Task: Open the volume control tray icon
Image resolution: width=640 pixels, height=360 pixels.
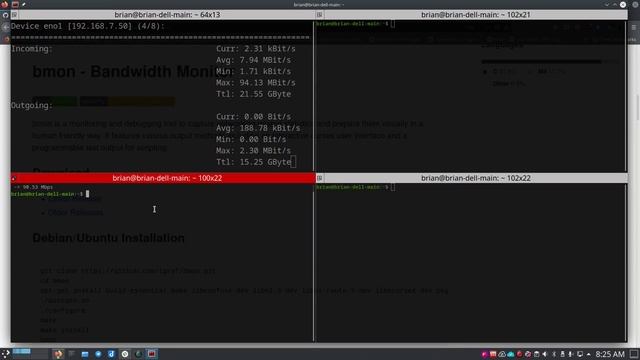Action: pyautogui.click(x=544, y=354)
